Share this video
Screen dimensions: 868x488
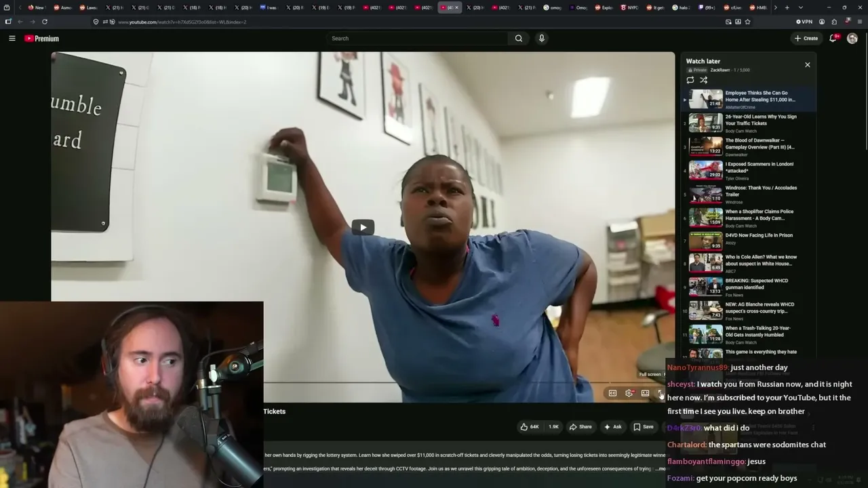[580, 427]
